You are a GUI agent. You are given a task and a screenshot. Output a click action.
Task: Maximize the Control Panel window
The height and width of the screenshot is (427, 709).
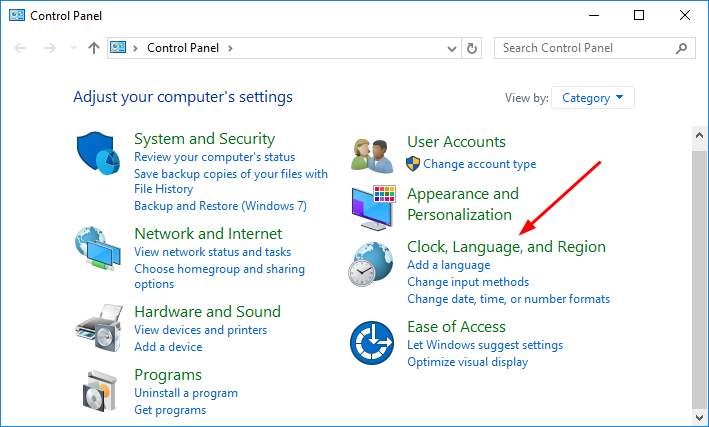point(639,15)
